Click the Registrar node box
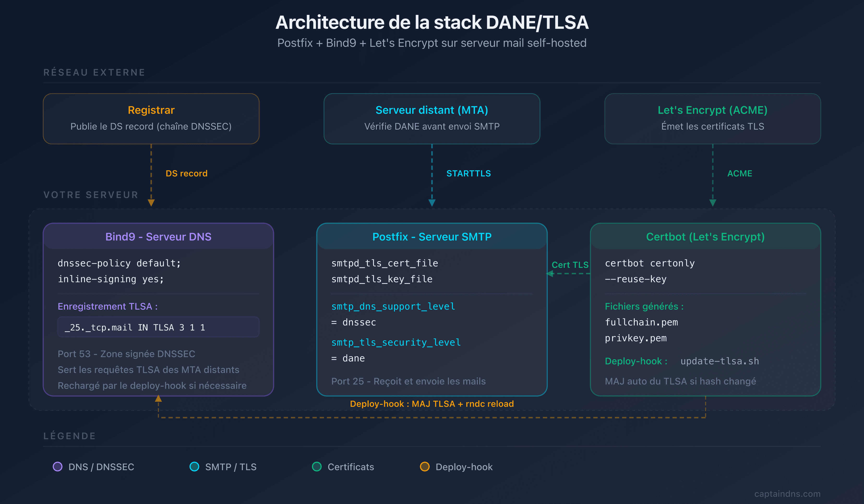The height and width of the screenshot is (504, 864). point(151,118)
